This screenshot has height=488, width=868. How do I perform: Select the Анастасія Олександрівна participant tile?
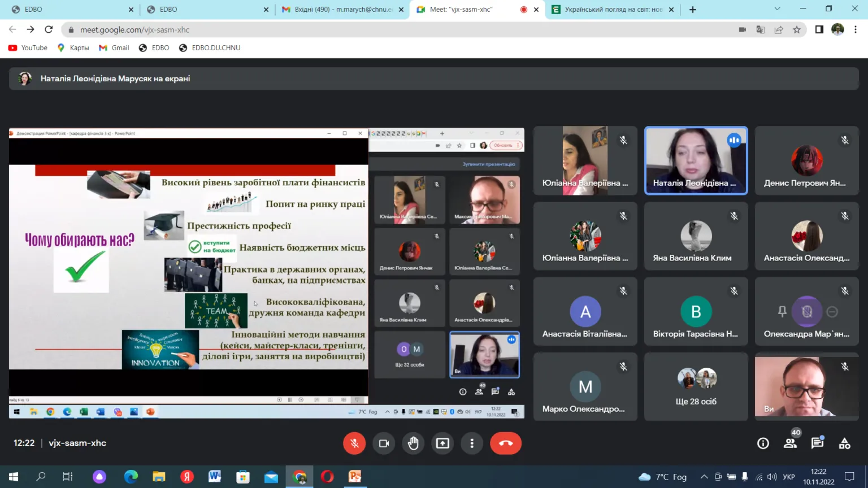(807, 236)
